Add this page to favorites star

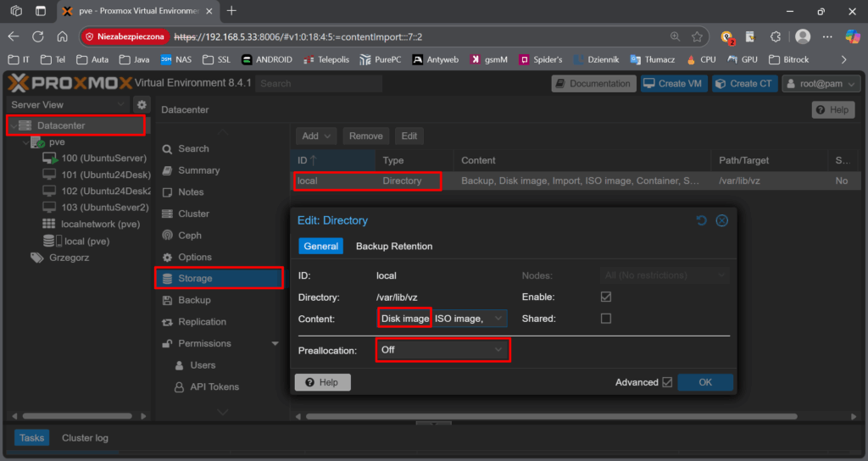pos(697,37)
